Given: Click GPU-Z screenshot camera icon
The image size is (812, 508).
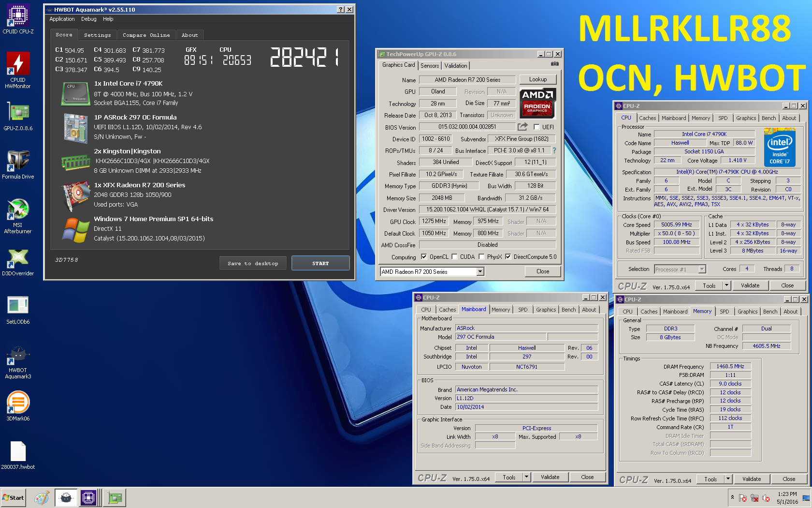Looking at the screenshot, I should [x=555, y=64].
